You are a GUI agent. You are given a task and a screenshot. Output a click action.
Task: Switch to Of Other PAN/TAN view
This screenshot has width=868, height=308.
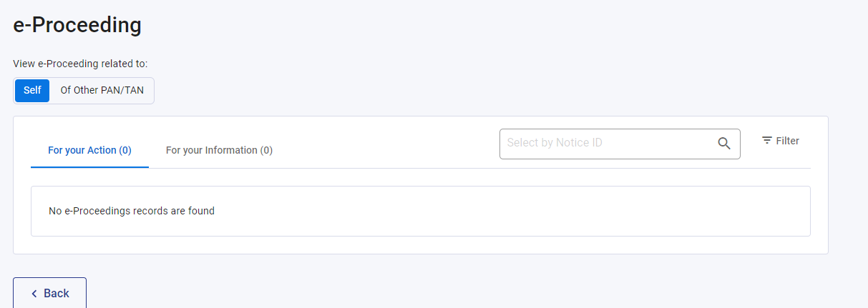(x=102, y=91)
